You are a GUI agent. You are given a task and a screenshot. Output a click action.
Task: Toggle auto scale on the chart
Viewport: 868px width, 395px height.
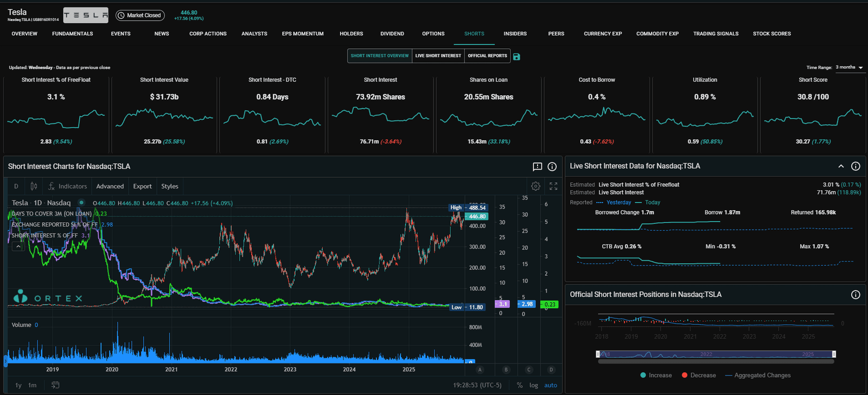coord(551,385)
